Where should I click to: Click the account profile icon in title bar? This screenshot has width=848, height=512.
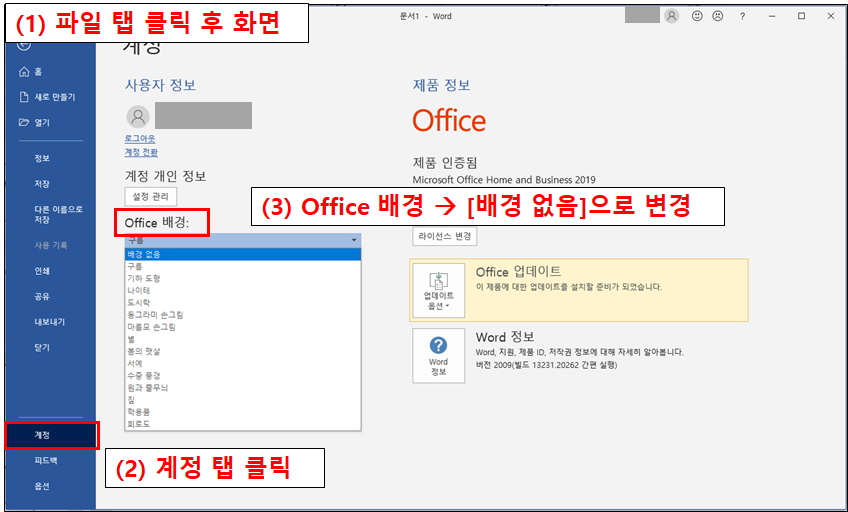point(672,16)
